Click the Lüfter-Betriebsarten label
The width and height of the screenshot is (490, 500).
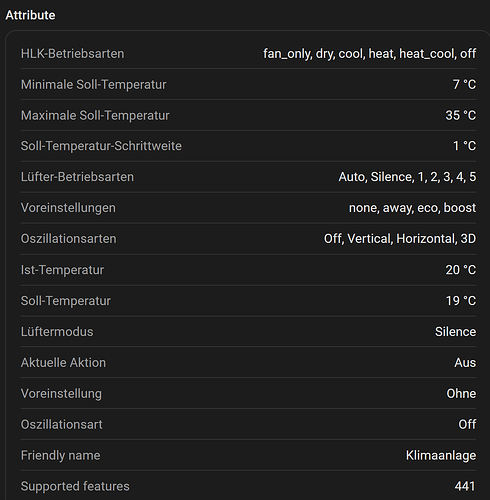77,177
